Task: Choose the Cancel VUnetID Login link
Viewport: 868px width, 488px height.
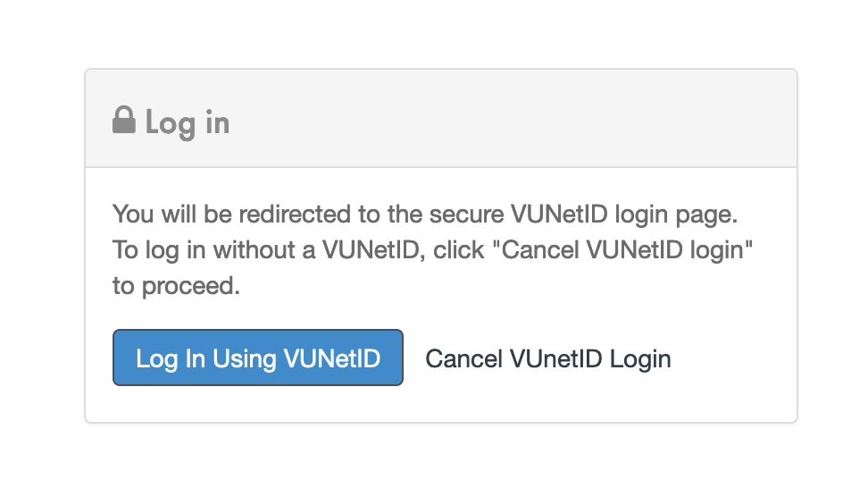Action: 547,358
